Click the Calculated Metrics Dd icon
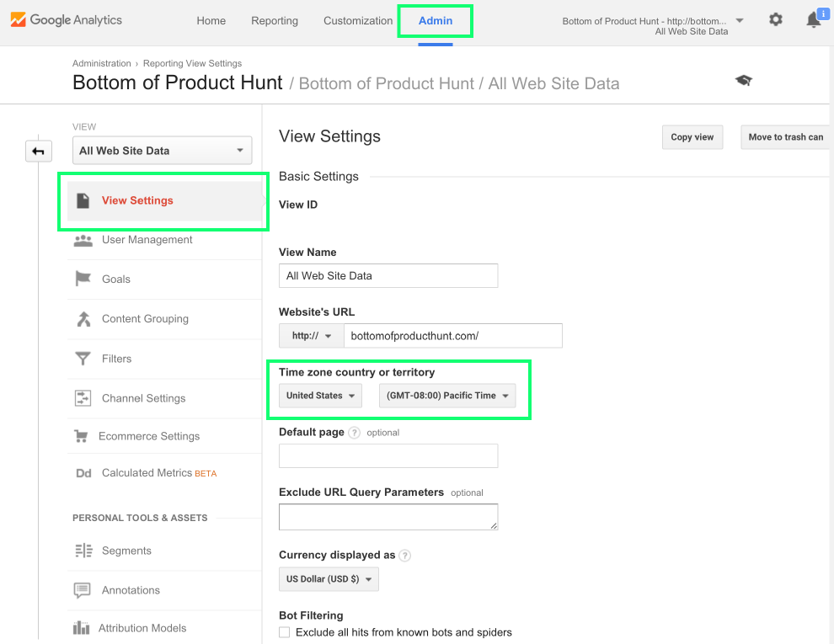Screen dimensions: 834x644 point(83,473)
